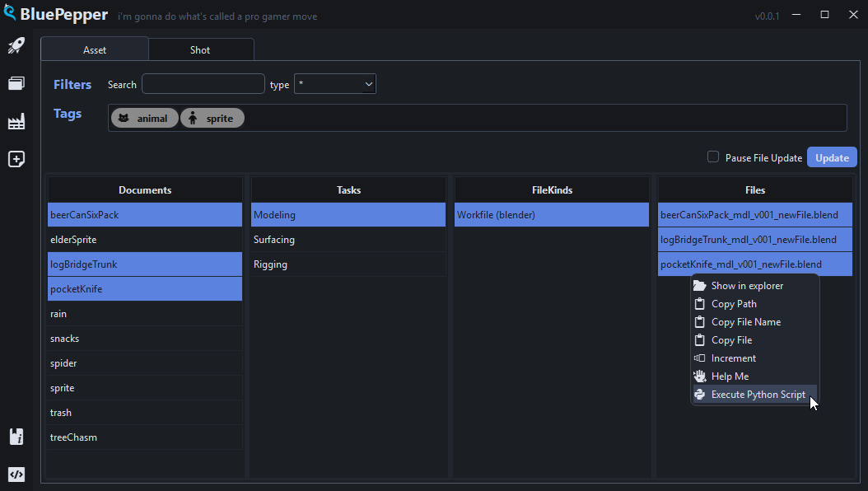
Task: Click the folder icon for Show in explorer
Action: click(x=700, y=286)
